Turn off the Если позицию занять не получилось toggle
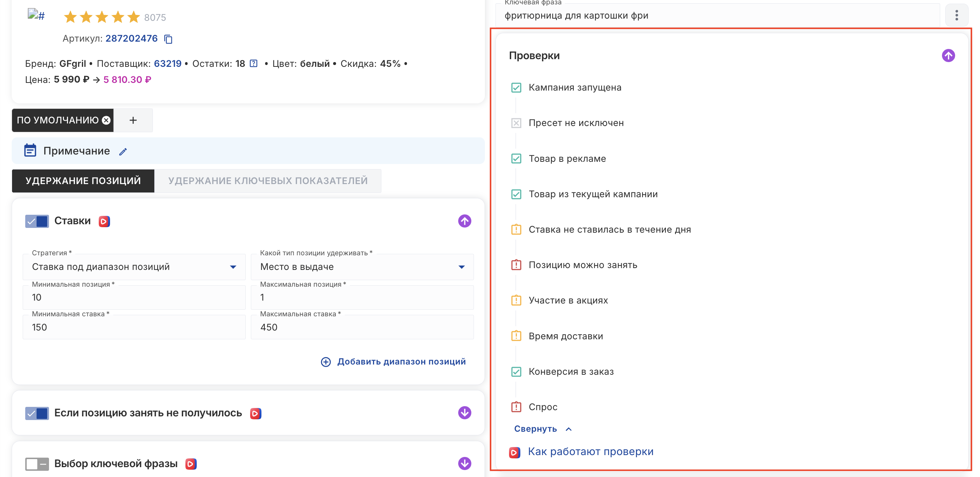Screen dimensions: 980x477 [37, 413]
